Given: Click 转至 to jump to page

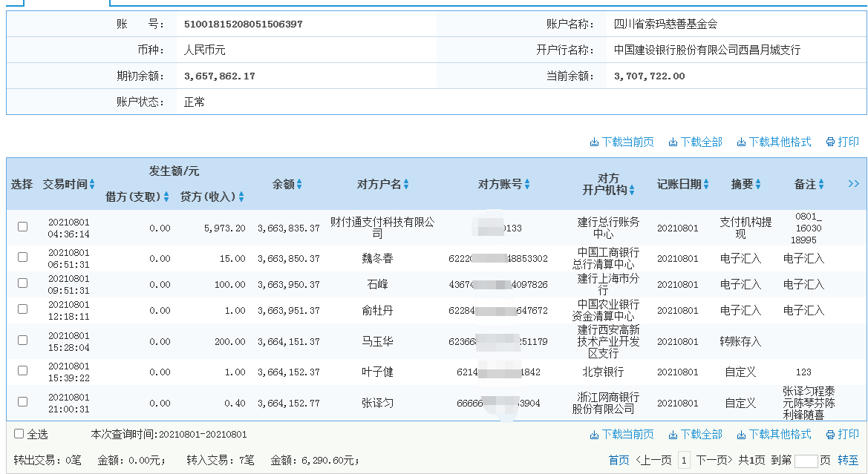Looking at the screenshot, I should pyautogui.click(x=848, y=461).
